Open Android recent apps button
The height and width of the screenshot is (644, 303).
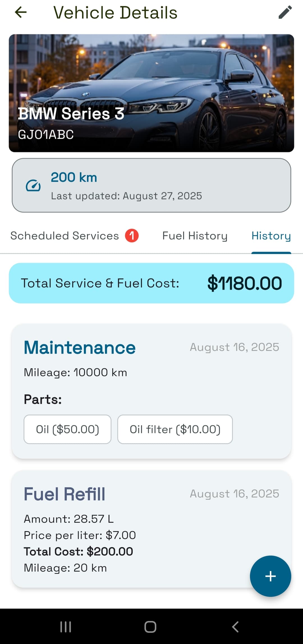[x=66, y=627]
